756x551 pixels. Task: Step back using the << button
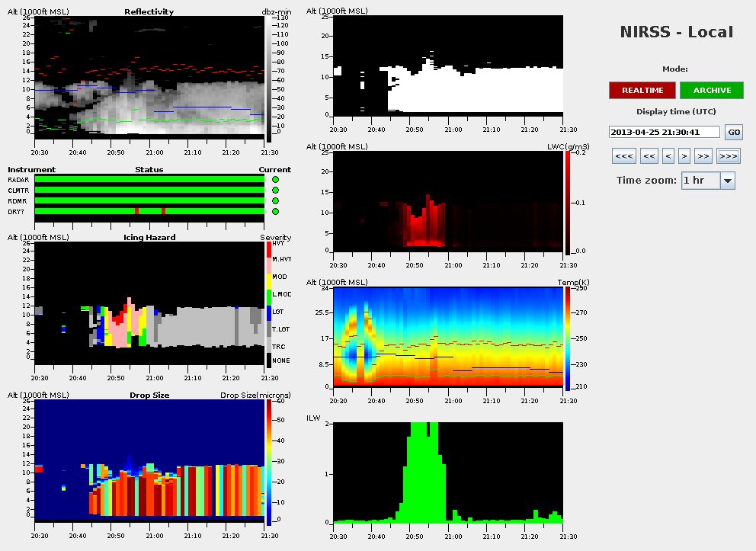[x=649, y=156]
